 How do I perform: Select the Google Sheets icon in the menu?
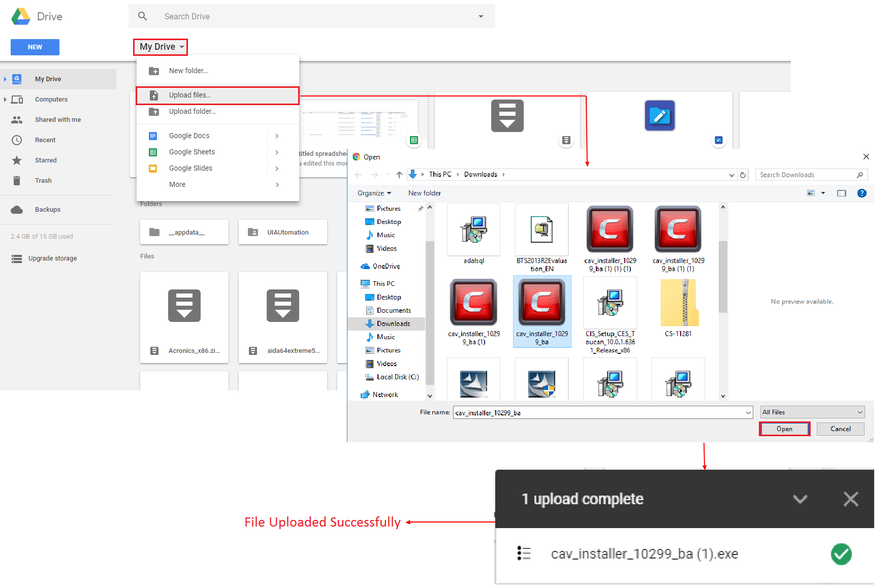tap(153, 152)
